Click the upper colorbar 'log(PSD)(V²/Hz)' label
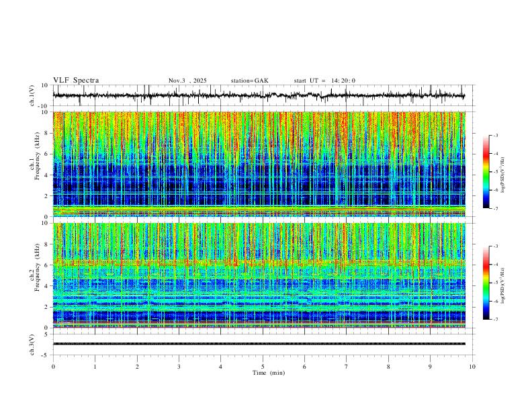Viewport: 532px width, 411px height. coord(503,175)
